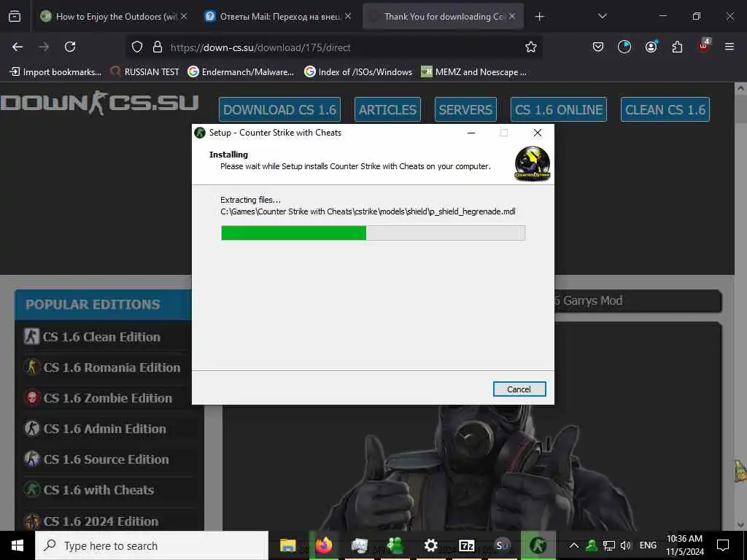Screen dimensions: 747x560
Task: Open RUSSIAN TEST bookmark
Action: [x=145, y=72]
